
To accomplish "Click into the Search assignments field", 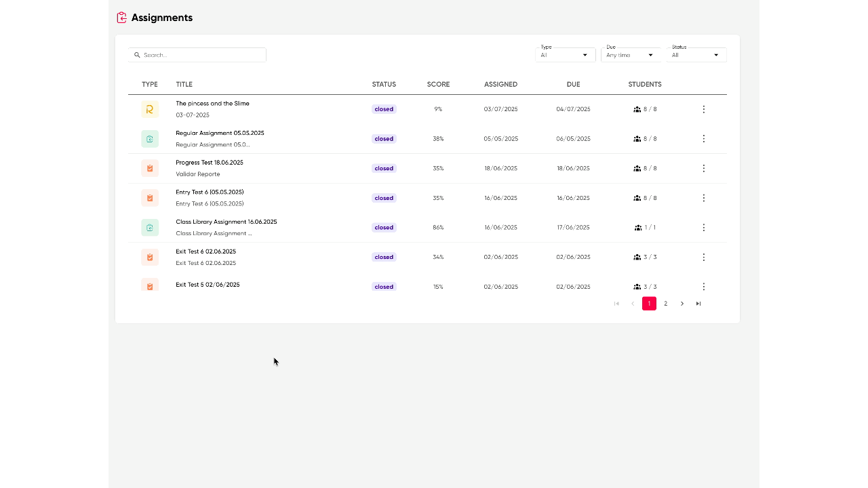I will tap(202, 55).
